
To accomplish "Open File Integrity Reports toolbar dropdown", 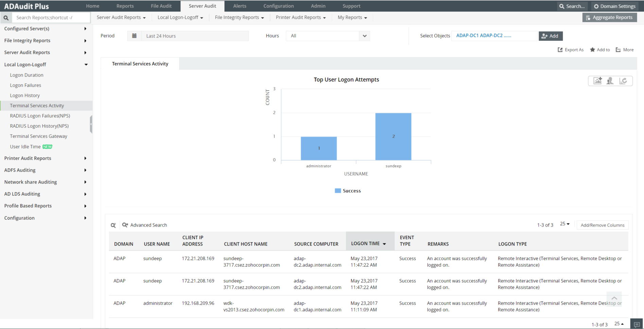I will (x=239, y=17).
